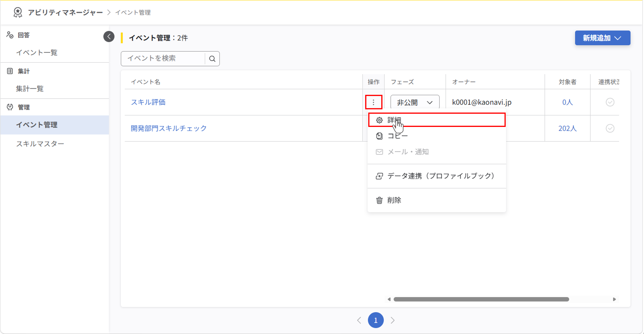The height and width of the screenshot is (334, 644).
Task: Click the イベント管理 breadcrumb text
Action: coord(133,12)
